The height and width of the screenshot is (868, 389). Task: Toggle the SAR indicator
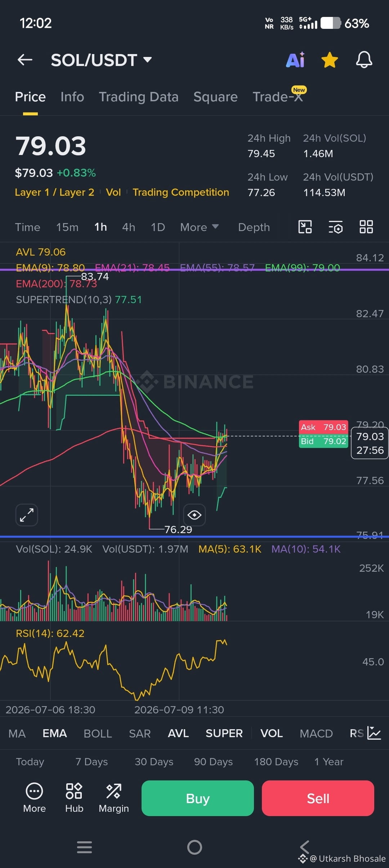pos(140,734)
